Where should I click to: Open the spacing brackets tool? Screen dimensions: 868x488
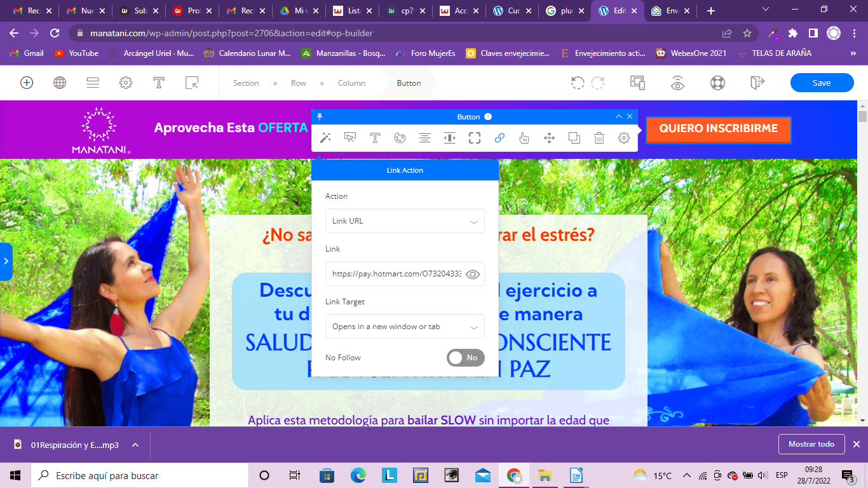(475, 138)
